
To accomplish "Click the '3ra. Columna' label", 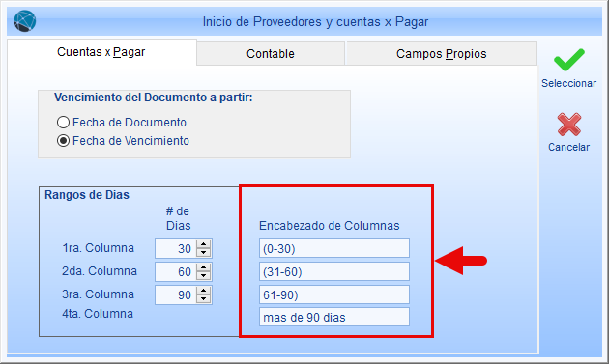I will click(98, 294).
